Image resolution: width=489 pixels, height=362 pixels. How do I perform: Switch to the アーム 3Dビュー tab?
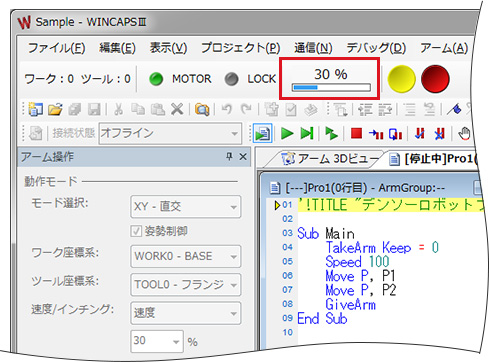pyautogui.click(x=330, y=159)
